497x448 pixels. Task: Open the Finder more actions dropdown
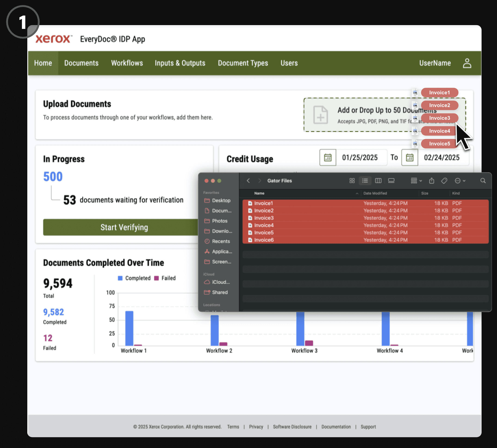(x=460, y=181)
